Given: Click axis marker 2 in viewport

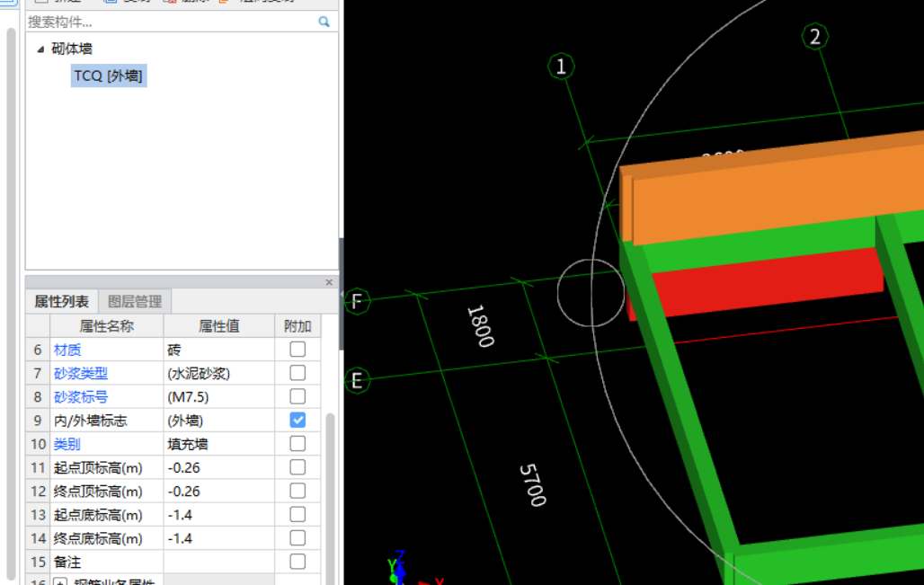Looking at the screenshot, I should click(815, 37).
